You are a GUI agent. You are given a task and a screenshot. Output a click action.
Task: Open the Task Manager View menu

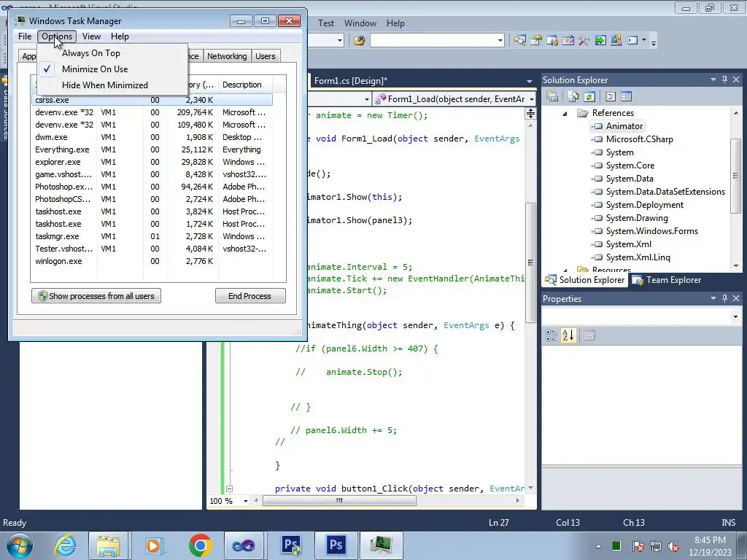pos(91,36)
